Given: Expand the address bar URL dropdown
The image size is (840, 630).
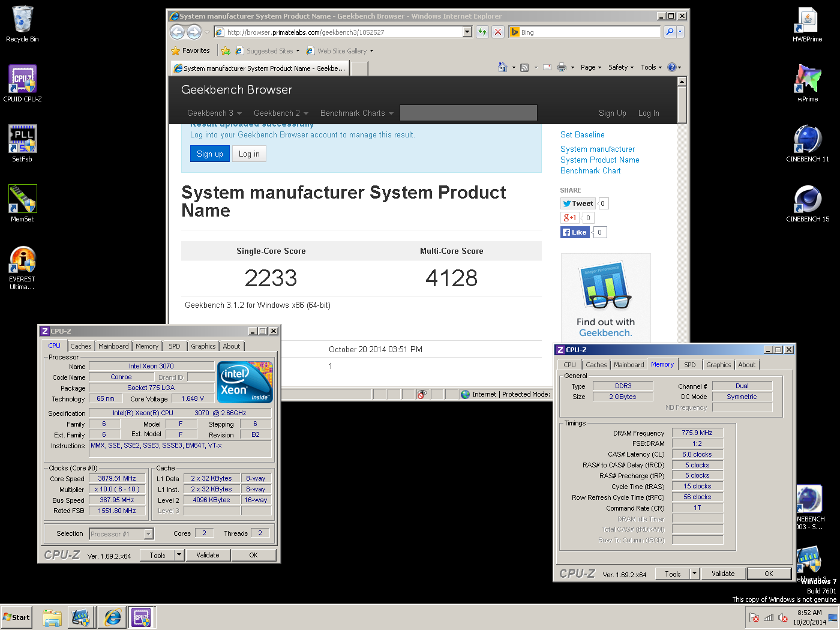Looking at the screenshot, I should (467, 32).
